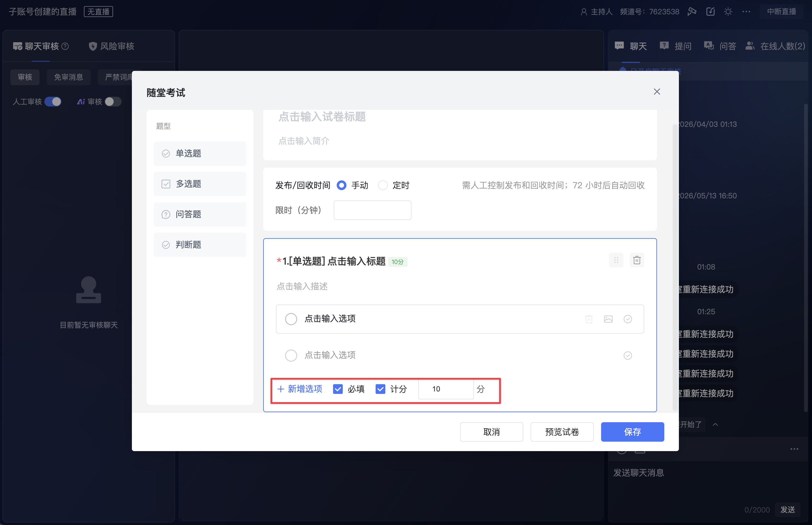
Task: Open the 聊天 tab
Action: point(631,46)
